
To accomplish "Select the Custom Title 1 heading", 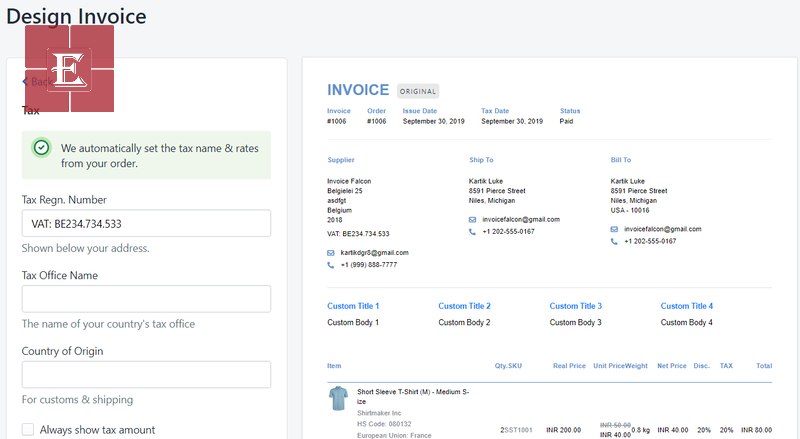I will (353, 306).
